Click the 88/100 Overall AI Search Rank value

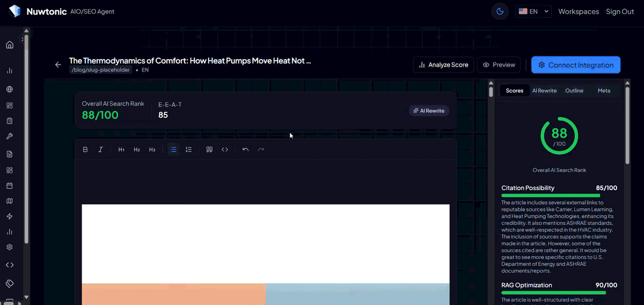click(x=100, y=115)
